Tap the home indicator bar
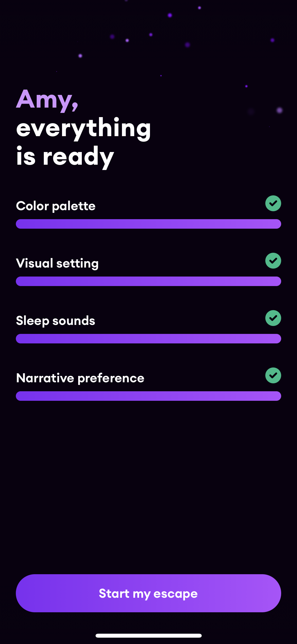 [148, 636]
